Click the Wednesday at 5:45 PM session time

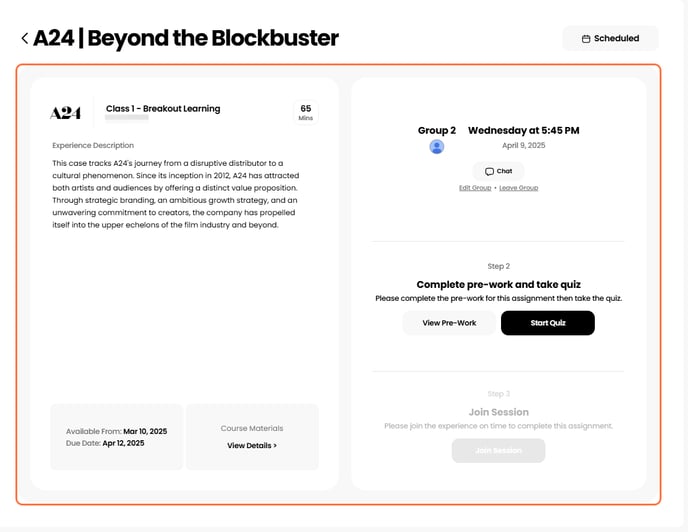[523, 130]
